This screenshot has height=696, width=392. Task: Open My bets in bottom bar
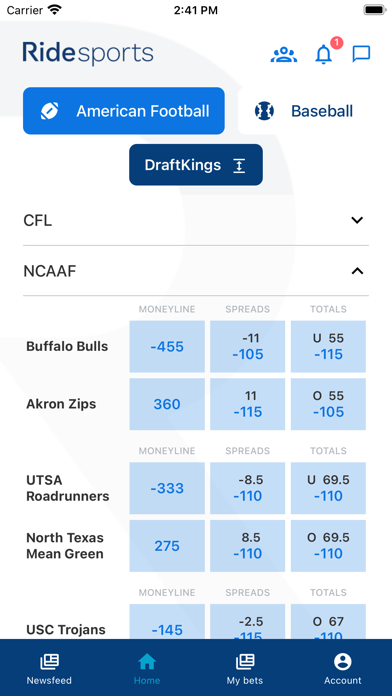[245, 669]
